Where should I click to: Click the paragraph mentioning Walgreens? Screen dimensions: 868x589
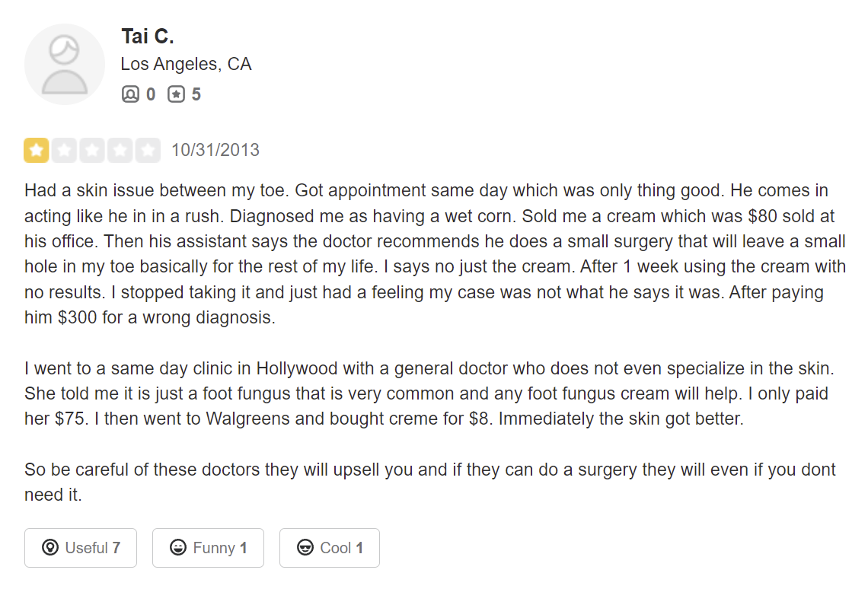[426, 394]
